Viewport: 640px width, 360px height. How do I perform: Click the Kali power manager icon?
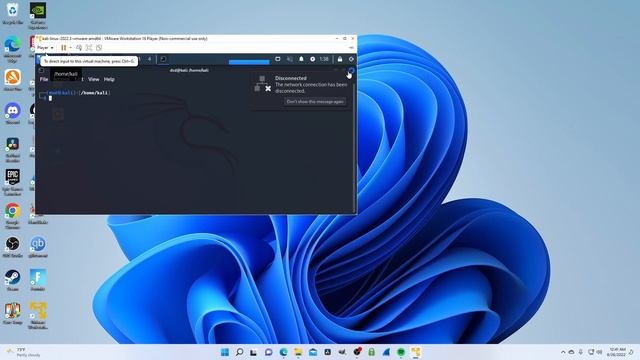[312, 59]
